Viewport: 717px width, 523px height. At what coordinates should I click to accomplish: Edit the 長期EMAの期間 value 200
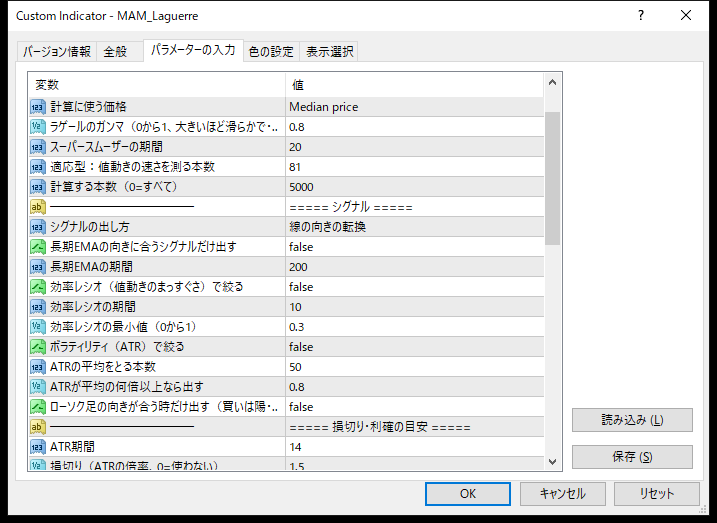[x=415, y=267]
